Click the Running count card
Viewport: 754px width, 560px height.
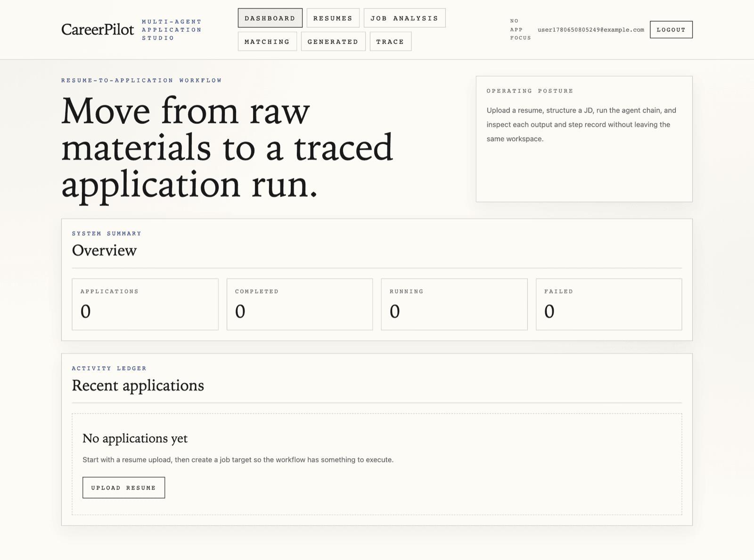point(454,304)
